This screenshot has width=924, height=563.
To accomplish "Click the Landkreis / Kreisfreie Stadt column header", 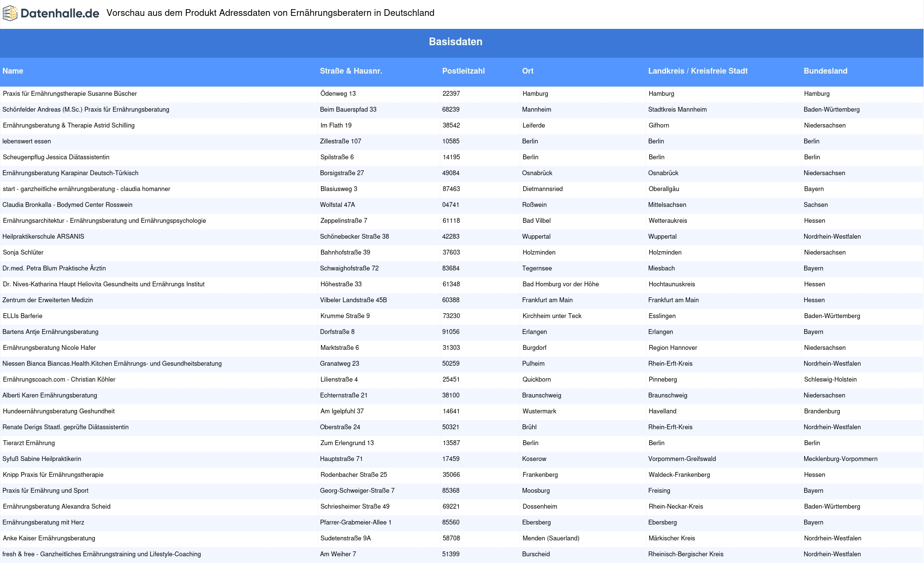I will click(697, 71).
